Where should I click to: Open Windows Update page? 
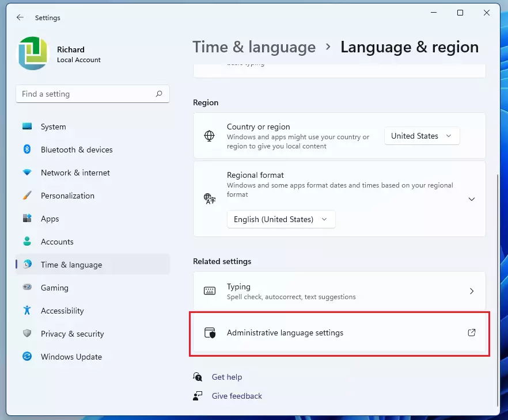click(x=93, y=357)
